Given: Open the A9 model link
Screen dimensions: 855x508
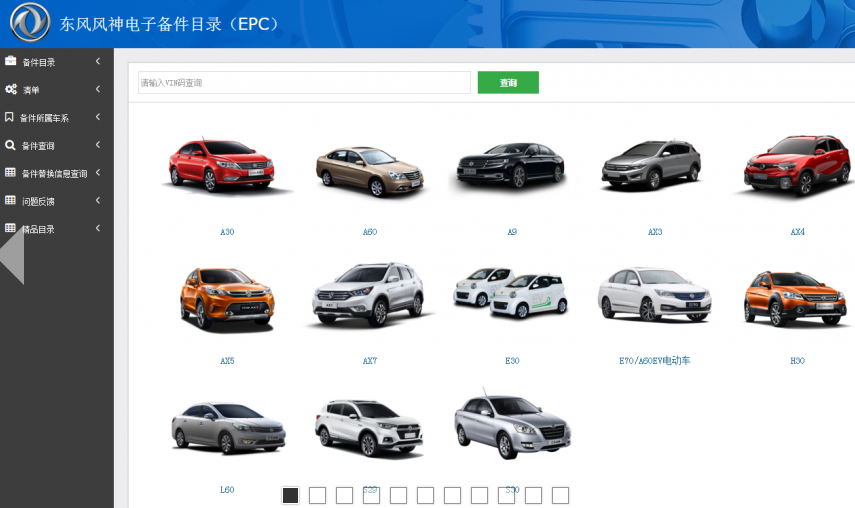Looking at the screenshot, I should click(x=512, y=232).
